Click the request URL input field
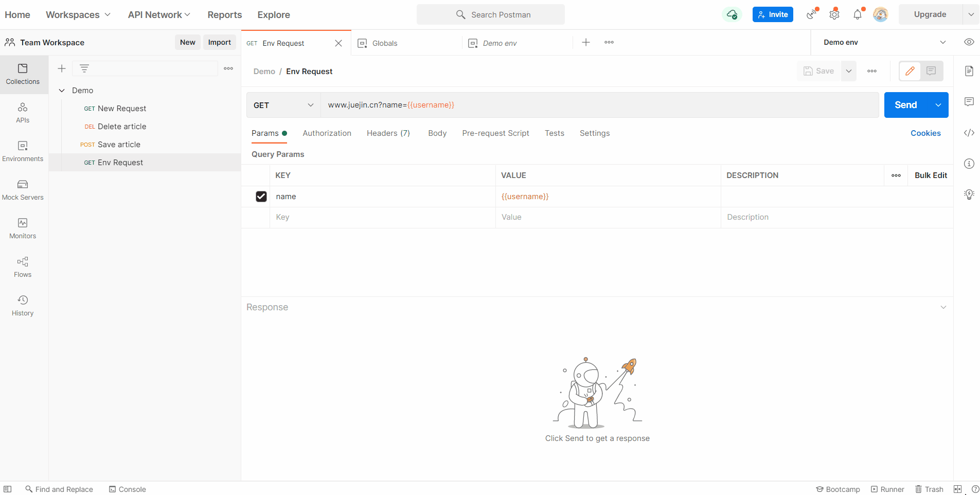Image resolution: width=980 pixels, height=495 pixels. click(600, 105)
